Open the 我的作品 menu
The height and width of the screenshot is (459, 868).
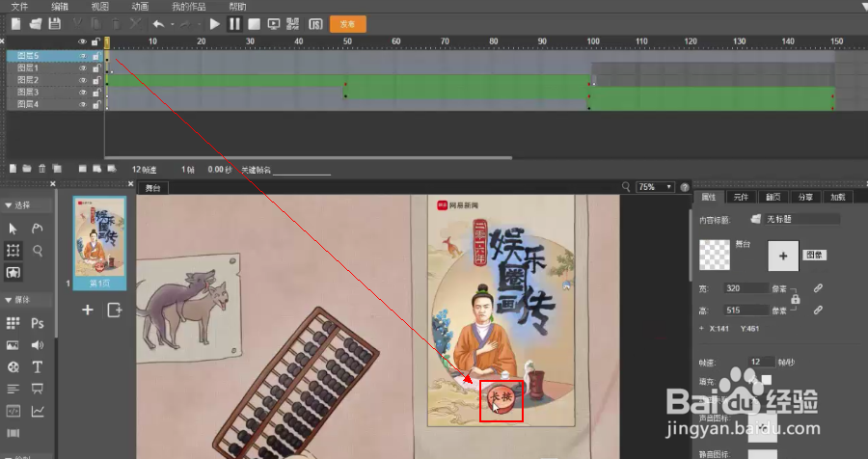coord(189,7)
